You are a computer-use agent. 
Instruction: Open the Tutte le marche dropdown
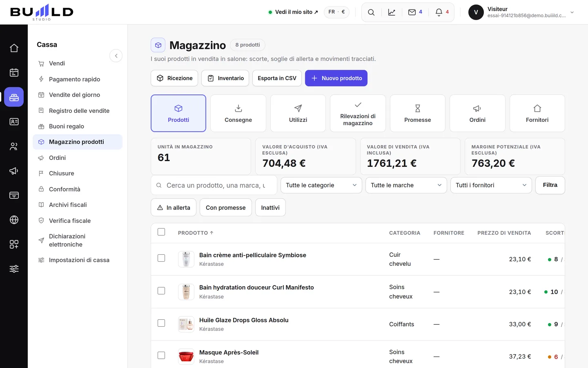406,185
